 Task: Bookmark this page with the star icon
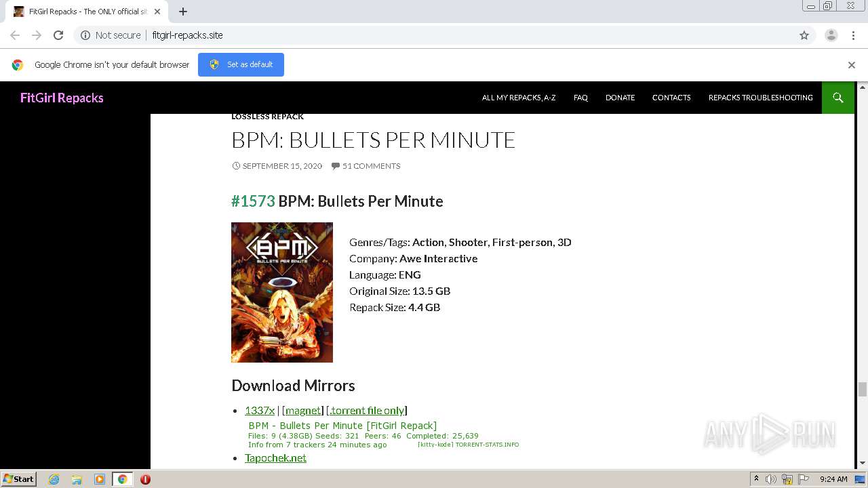coord(804,35)
